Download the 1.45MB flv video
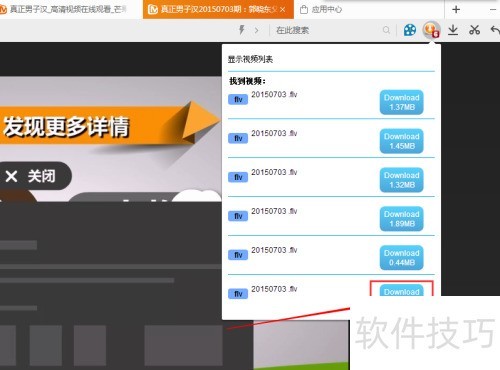This screenshot has height=370, width=500. click(402, 141)
